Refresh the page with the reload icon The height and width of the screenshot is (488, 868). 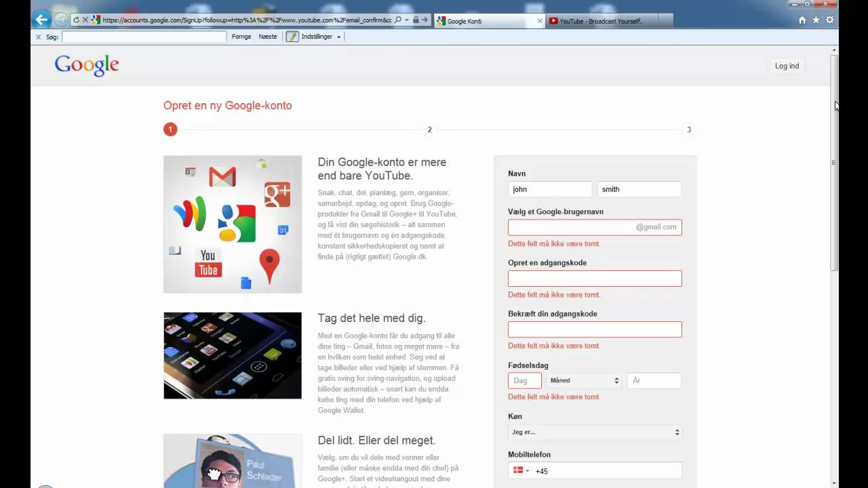(75, 20)
